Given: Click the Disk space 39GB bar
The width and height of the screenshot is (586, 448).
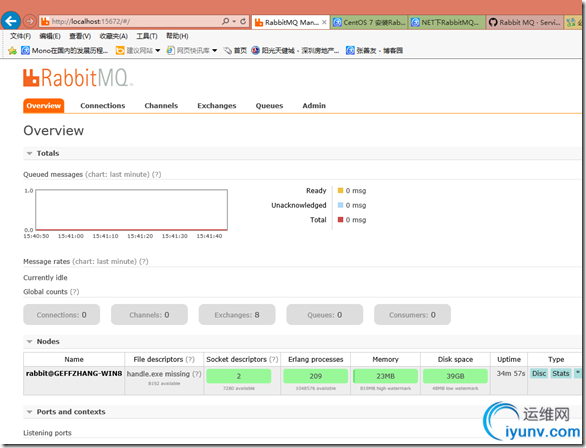Looking at the screenshot, I should [455, 376].
